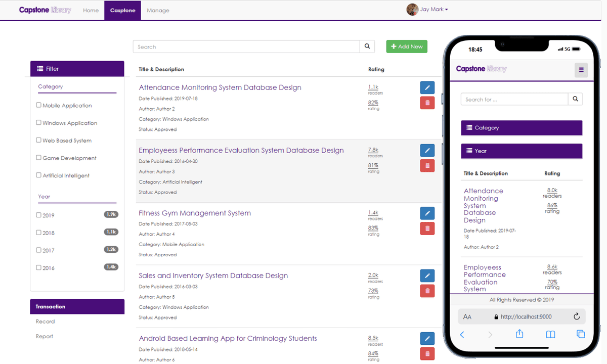Delete Sales and Inventory System using trash icon

point(427,291)
